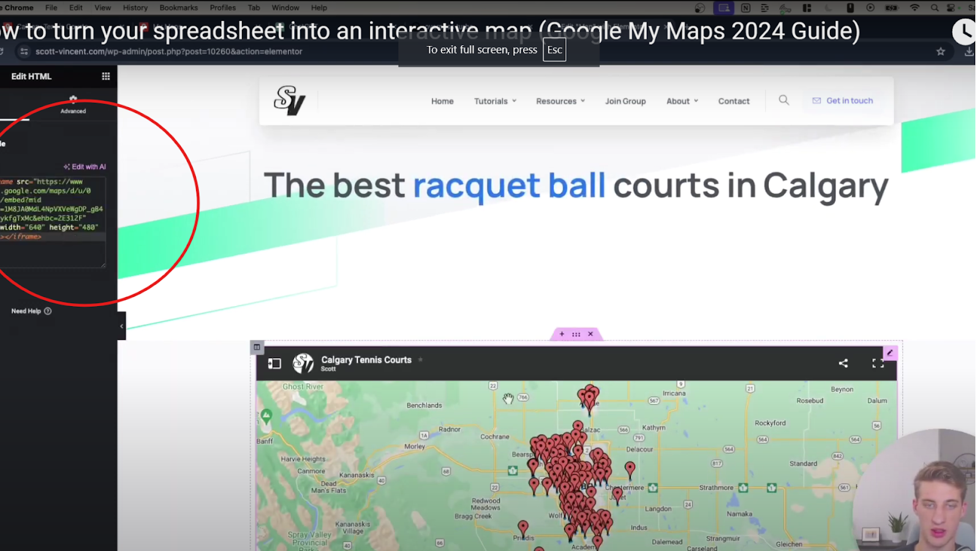Delete section with the handle X icon

click(x=590, y=334)
